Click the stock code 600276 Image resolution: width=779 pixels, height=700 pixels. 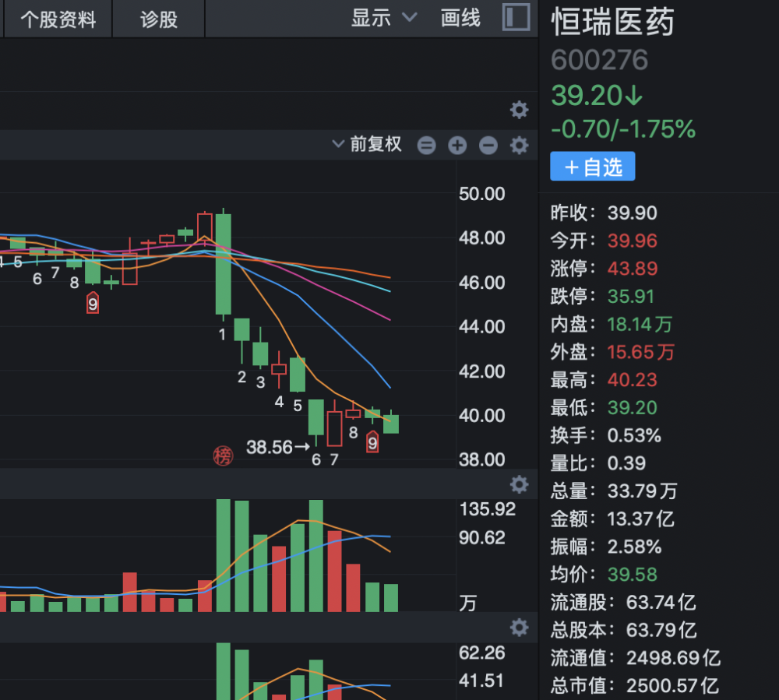click(x=599, y=61)
